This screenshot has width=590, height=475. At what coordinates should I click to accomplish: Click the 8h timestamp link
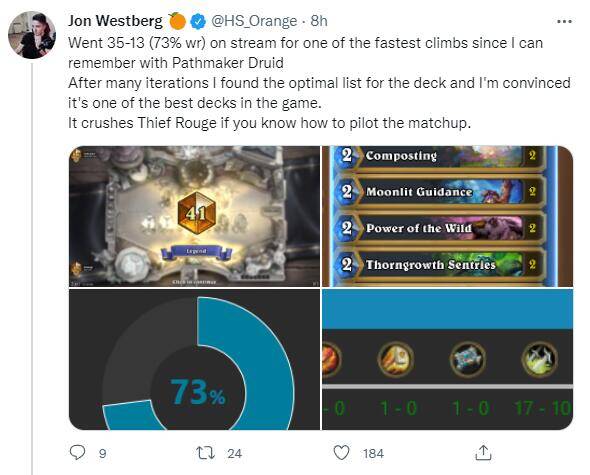(x=319, y=21)
